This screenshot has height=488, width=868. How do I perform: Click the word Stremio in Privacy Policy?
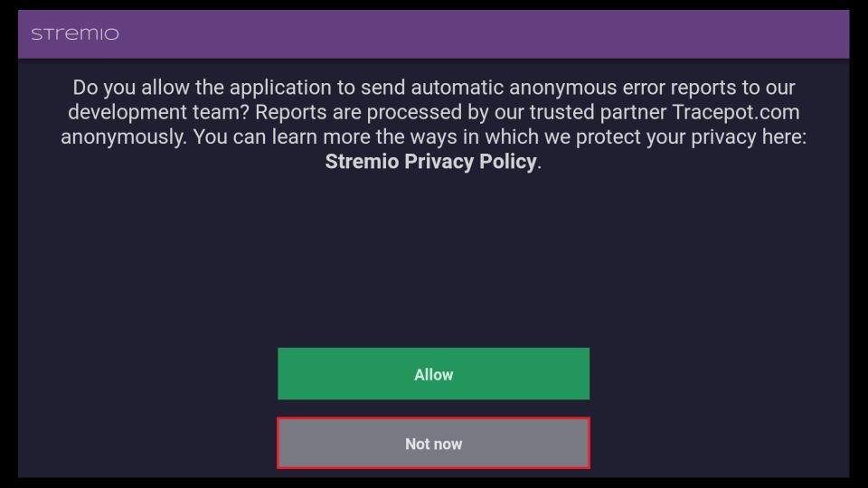tap(362, 162)
